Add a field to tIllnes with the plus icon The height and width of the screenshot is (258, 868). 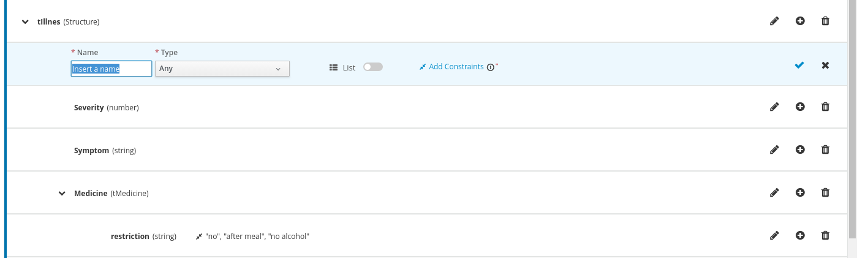point(800,21)
